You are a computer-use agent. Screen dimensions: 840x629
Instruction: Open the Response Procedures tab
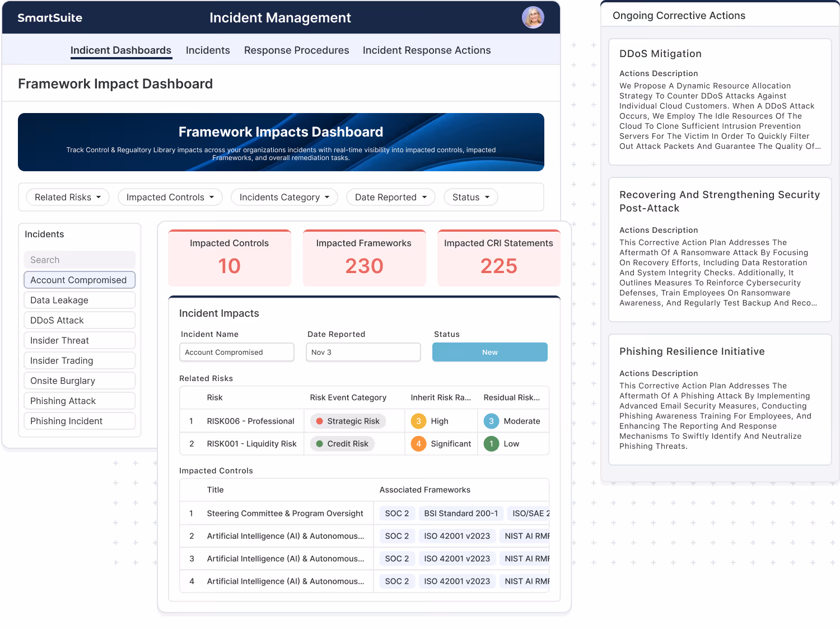297,50
